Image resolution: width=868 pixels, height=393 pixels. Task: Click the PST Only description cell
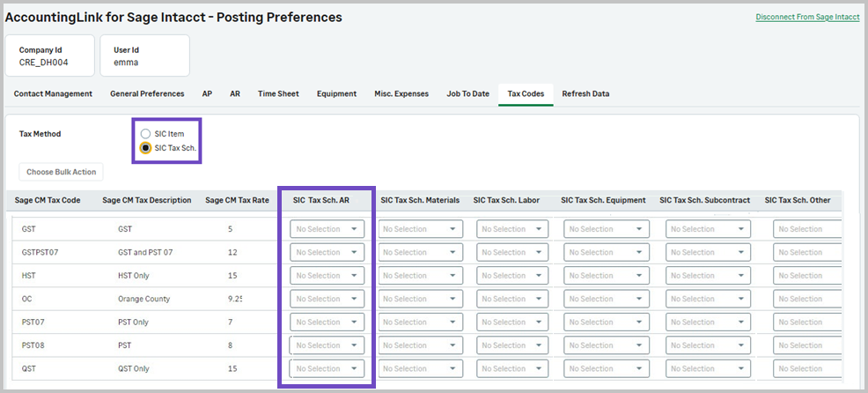click(x=134, y=322)
